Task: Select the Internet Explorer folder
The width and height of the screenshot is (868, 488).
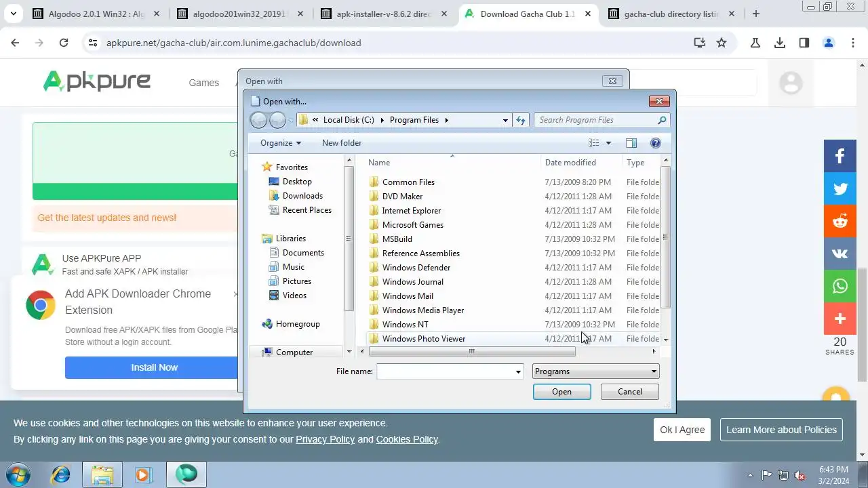Action: pos(411,211)
